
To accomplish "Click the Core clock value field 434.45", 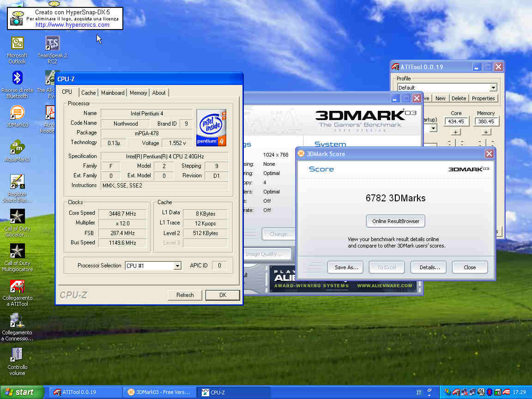I will click(x=456, y=121).
